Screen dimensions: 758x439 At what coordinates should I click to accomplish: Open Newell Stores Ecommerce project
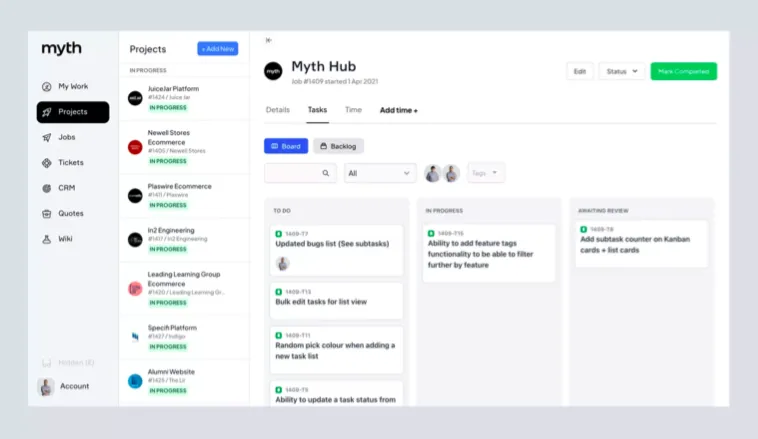click(184, 147)
